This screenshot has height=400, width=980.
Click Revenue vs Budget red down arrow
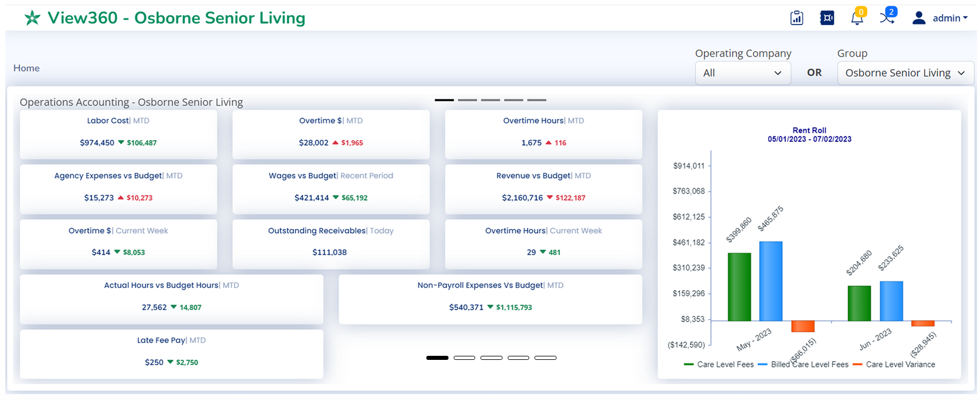coord(550,197)
